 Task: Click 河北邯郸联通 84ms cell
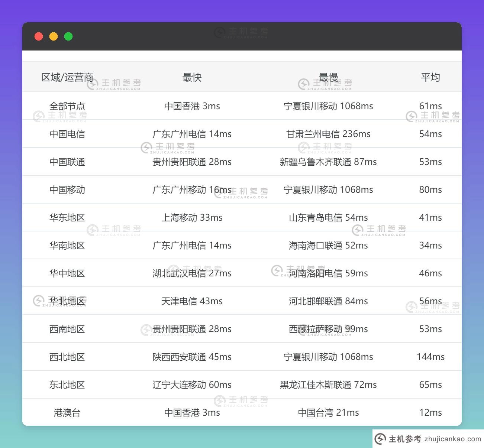328,301
